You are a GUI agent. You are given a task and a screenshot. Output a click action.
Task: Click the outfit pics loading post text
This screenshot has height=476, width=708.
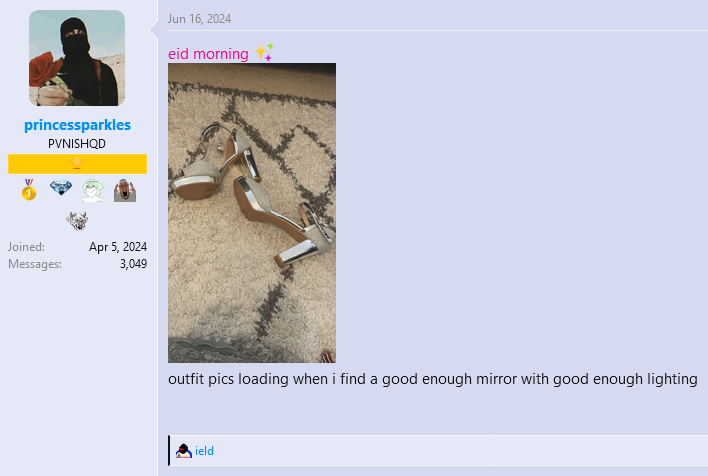point(433,379)
